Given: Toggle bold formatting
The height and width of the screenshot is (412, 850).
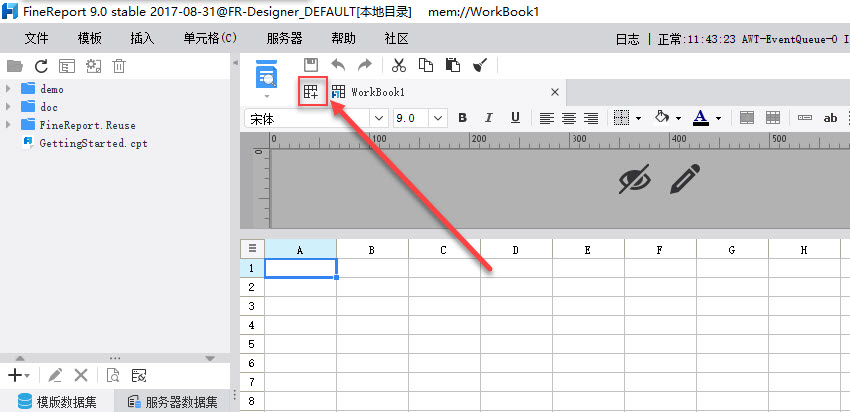Looking at the screenshot, I should (462, 118).
